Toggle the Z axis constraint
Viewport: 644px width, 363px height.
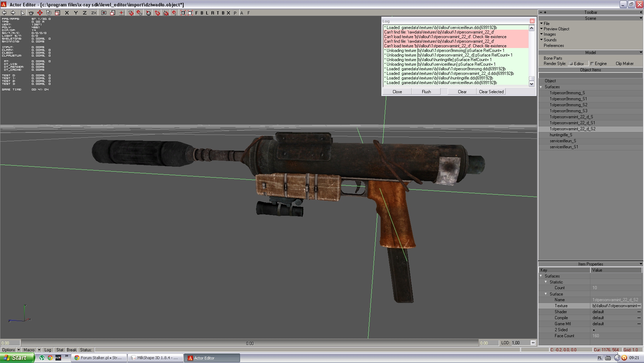coord(84,13)
